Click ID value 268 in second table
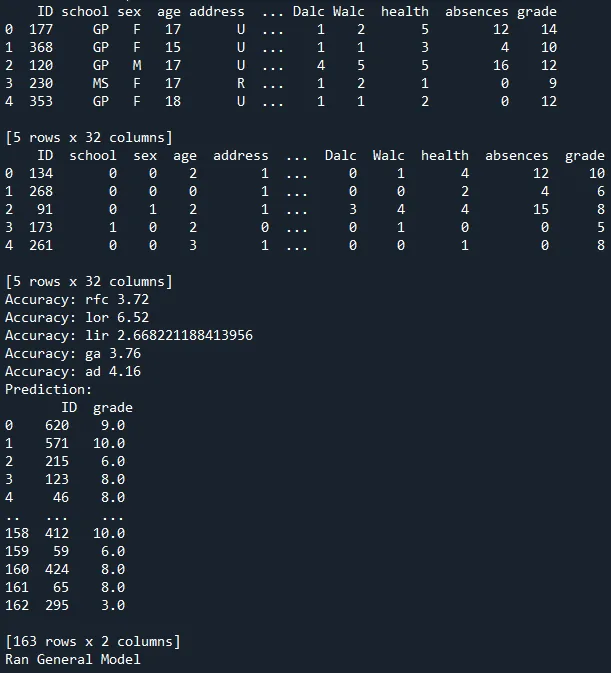Viewport: 611px width, 673px height. pos(41,191)
